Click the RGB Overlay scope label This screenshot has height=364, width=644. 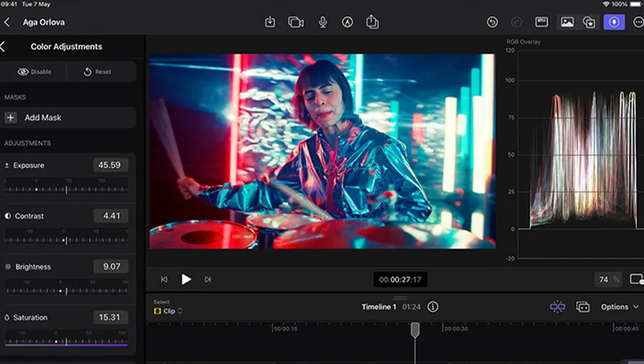[523, 42]
